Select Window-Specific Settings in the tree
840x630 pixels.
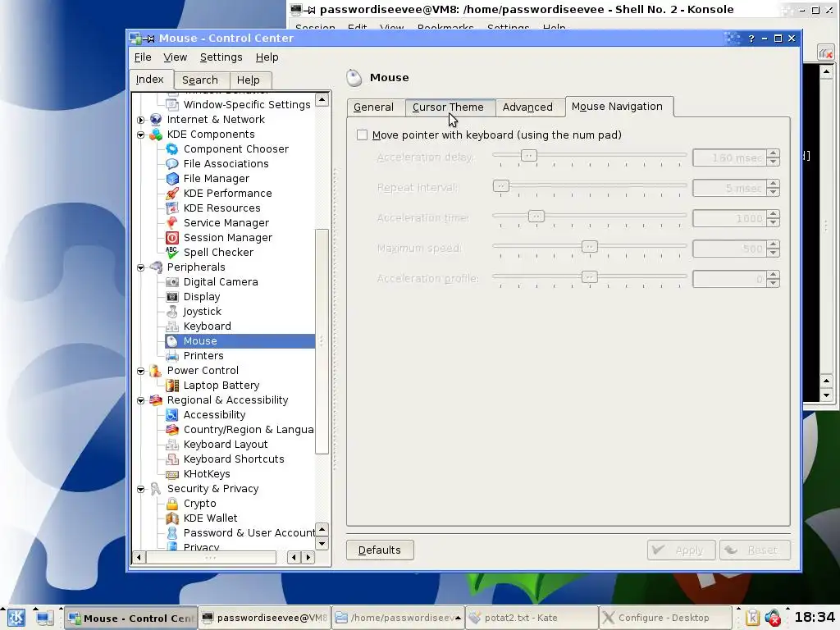pyautogui.click(x=246, y=105)
